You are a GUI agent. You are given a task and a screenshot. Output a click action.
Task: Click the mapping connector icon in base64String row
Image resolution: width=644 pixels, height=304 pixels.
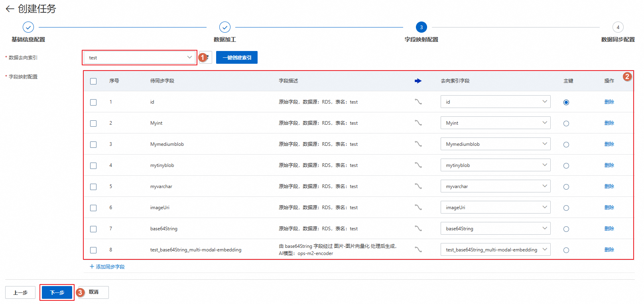[x=418, y=228]
